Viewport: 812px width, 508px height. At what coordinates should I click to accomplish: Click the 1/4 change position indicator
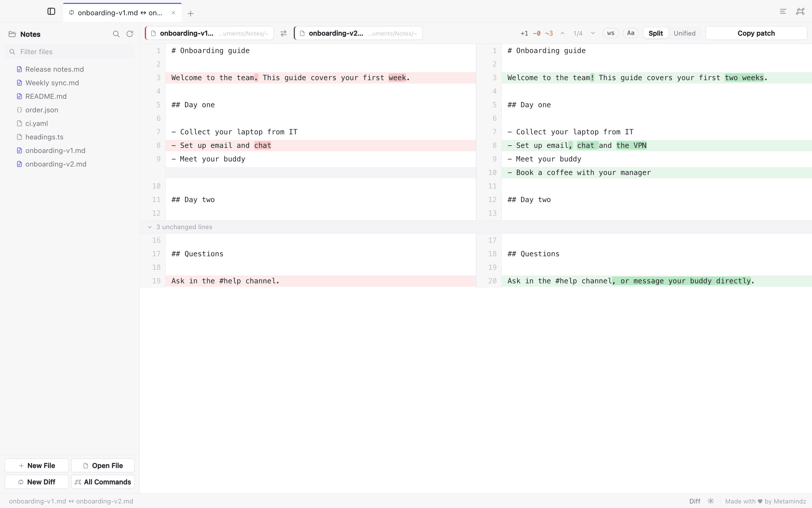click(x=578, y=33)
